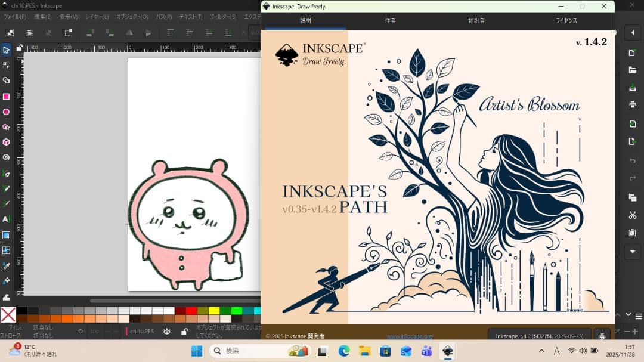Select the Shape Builder tool

coord(6,81)
